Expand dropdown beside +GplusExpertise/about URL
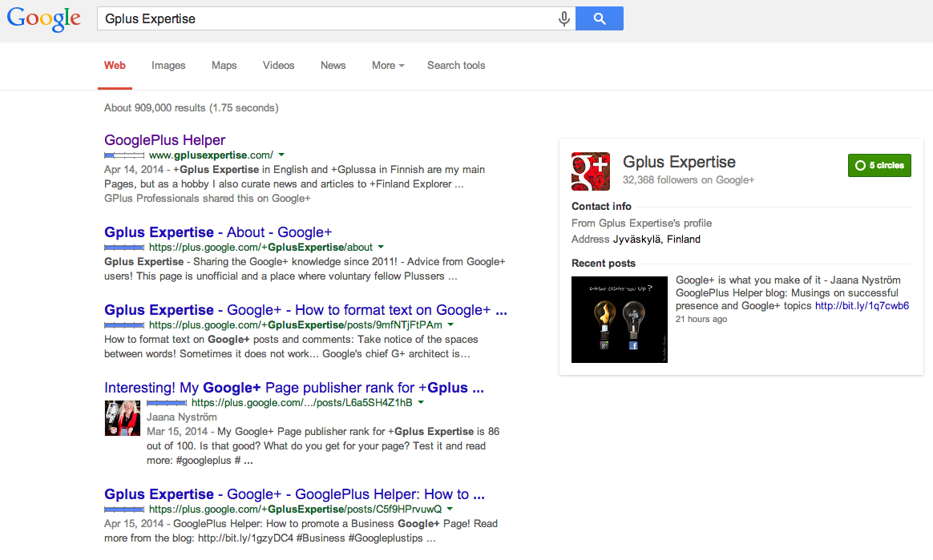Screen dimensions: 933x560 point(381,248)
